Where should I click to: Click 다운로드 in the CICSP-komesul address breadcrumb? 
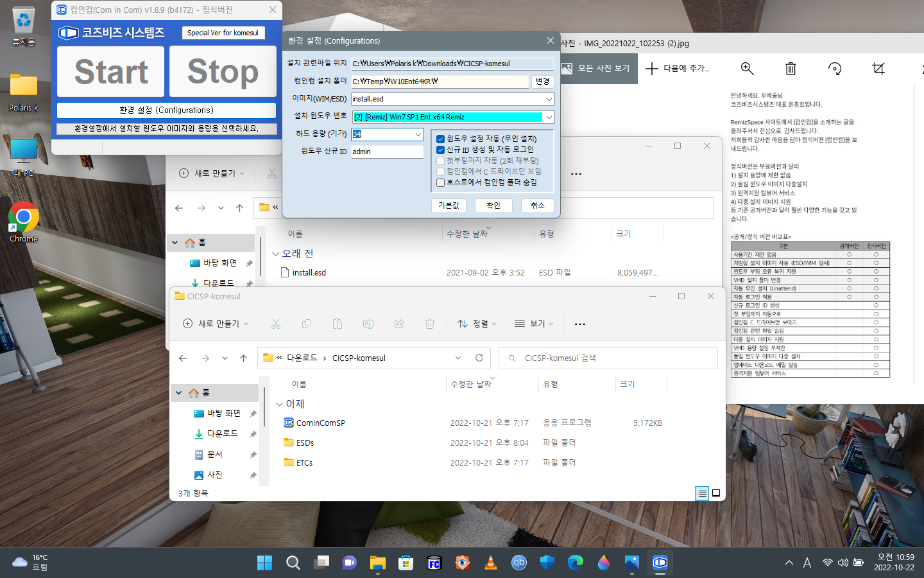(302, 358)
